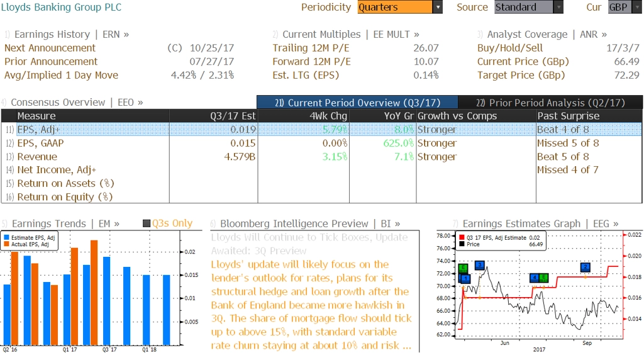The height and width of the screenshot is (355, 644).
Task: Click blue event marker 1 on estimates graph
Action: pos(465,279)
